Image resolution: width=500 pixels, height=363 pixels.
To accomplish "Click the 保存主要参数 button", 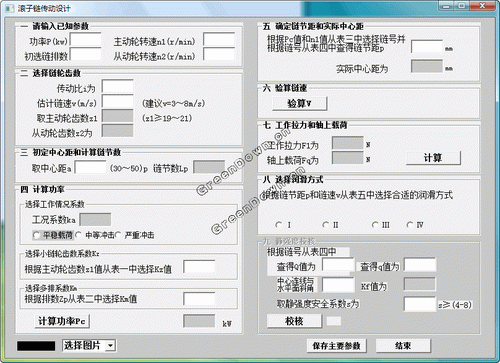I will click(336, 346).
